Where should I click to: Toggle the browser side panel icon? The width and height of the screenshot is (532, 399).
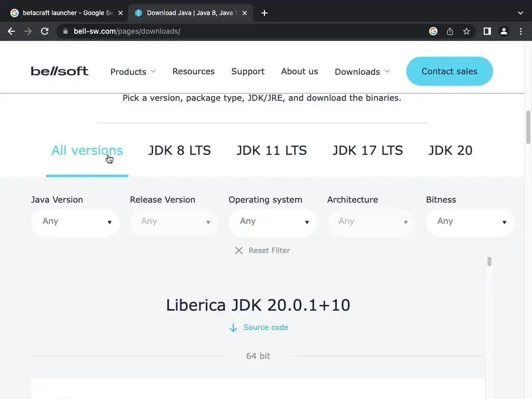[487, 31]
